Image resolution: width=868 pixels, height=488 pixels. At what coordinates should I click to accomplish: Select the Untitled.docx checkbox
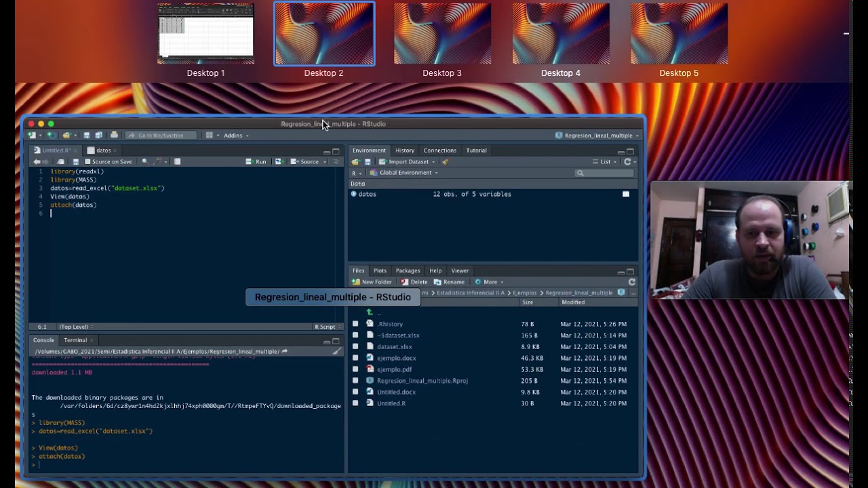tap(355, 392)
